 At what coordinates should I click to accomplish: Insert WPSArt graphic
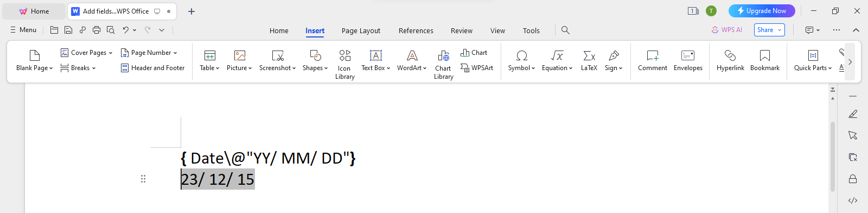click(477, 68)
